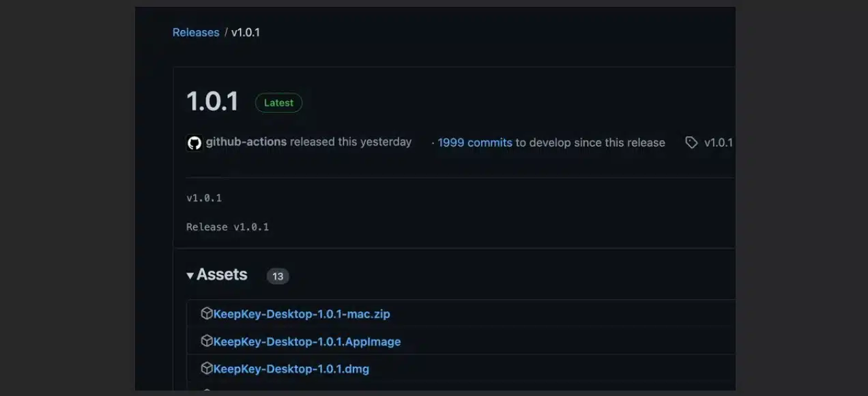The height and width of the screenshot is (396, 868).
Task: Open the Releases breadcrumb link
Action: tap(196, 33)
